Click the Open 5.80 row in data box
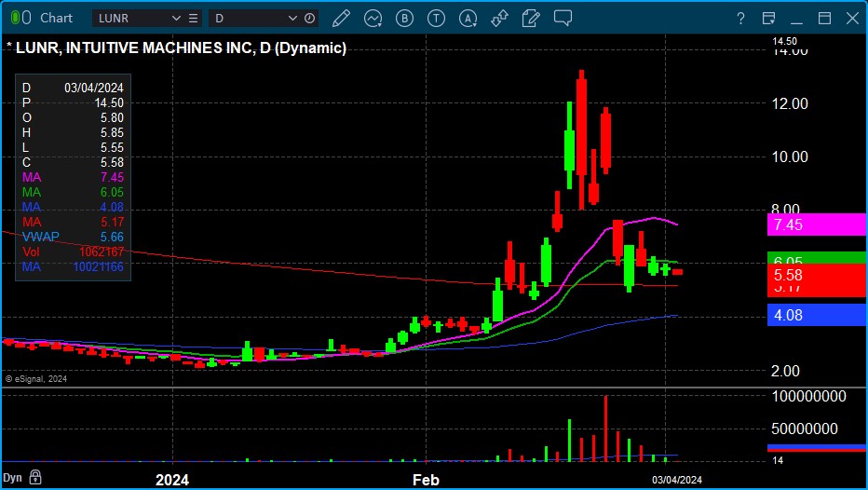This screenshot has height=490, width=868. point(73,118)
